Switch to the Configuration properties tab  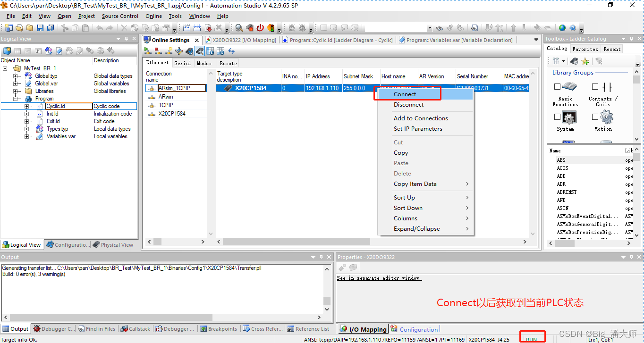click(x=415, y=329)
